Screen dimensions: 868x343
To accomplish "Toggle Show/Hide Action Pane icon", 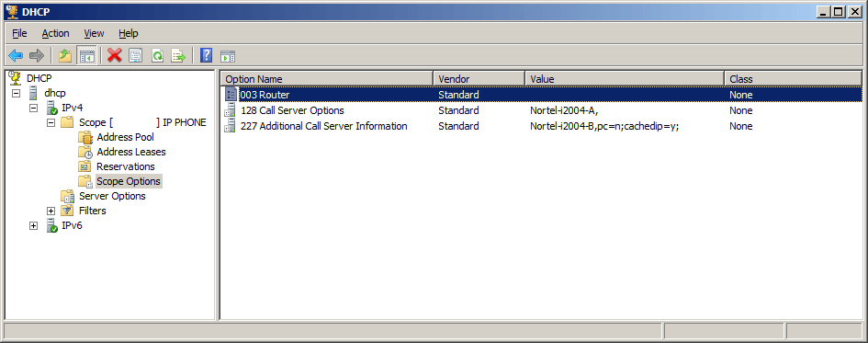I will click(228, 56).
